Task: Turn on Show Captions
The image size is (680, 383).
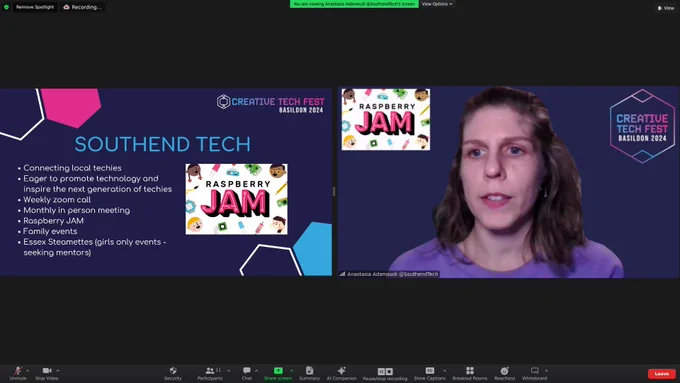Action: tap(430, 373)
